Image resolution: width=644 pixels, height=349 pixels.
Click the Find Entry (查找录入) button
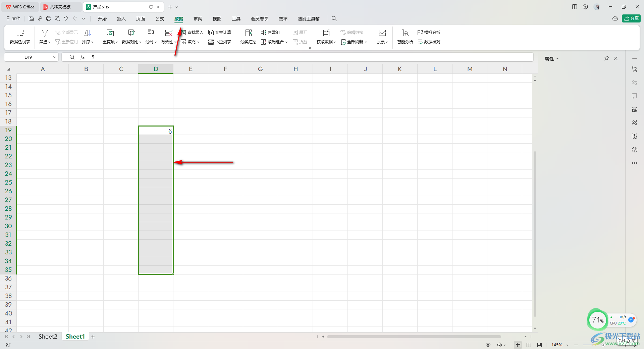point(192,33)
